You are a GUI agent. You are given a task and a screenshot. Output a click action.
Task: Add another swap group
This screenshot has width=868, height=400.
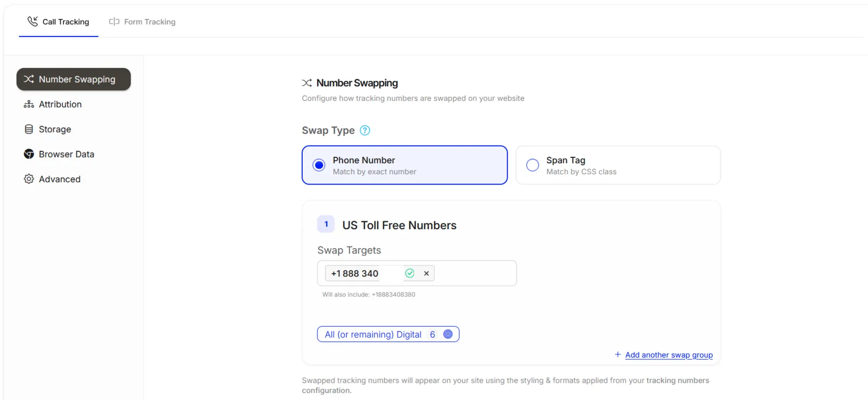[669, 355]
